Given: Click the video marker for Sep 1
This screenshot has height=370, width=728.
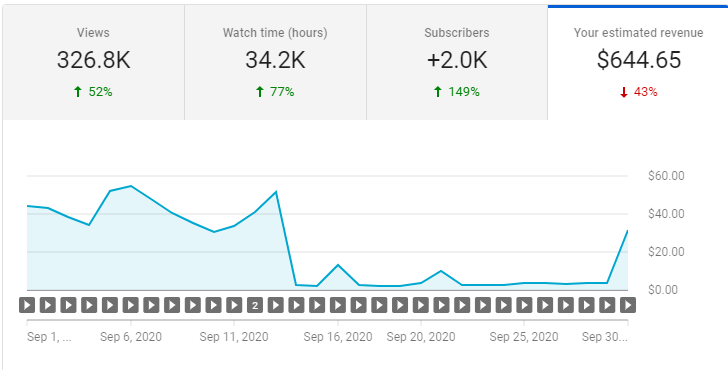Looking at the screenshot, I should tap(27, 305).
